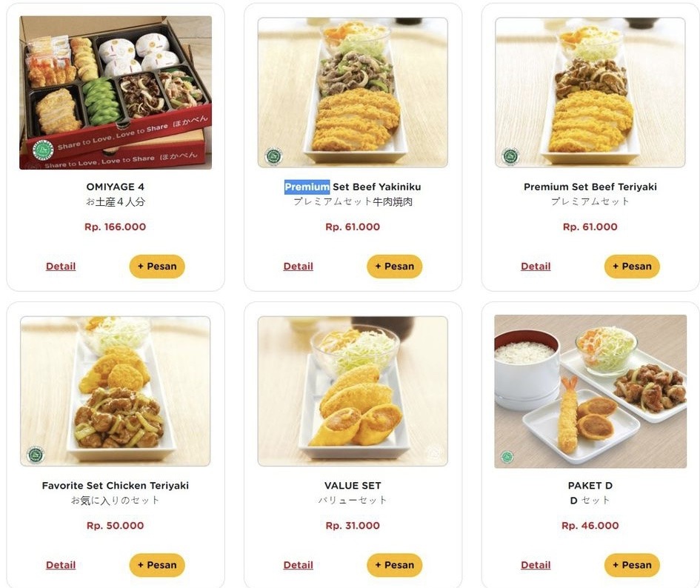Viewport: 700px width, 588px height.
Task: Order Favorite Set Chicken Teriyaki via Pesan
Action: 157,565
